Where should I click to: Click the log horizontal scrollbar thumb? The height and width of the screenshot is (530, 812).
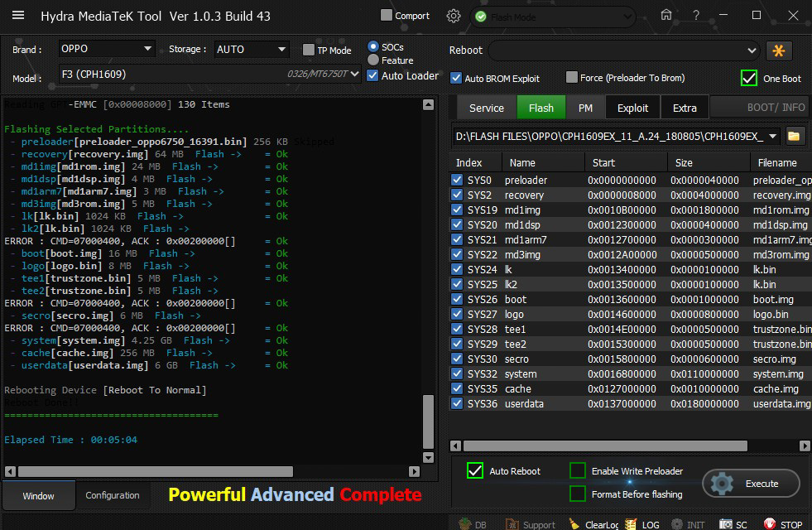click(x=156, y=471)
